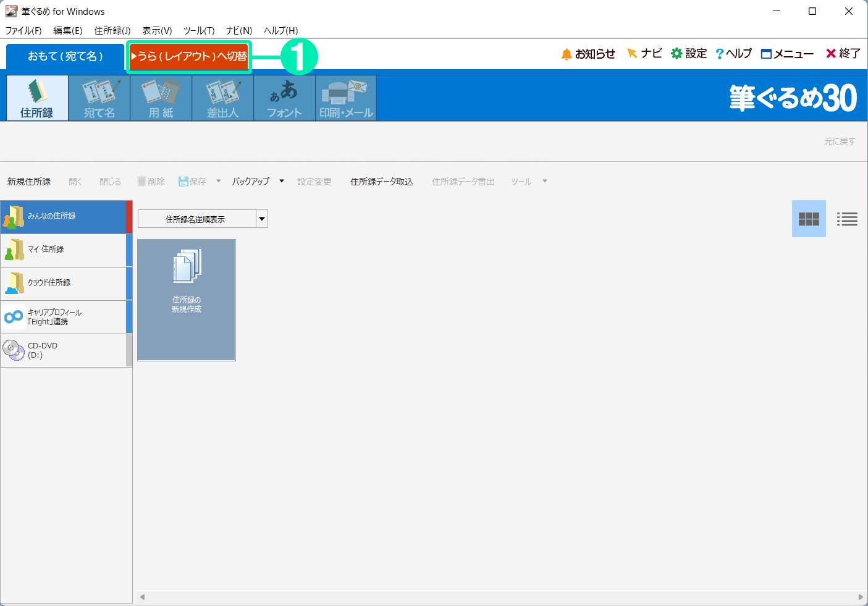
Task: Select the 差出人 sender icon
Action: tap(222, 98)
